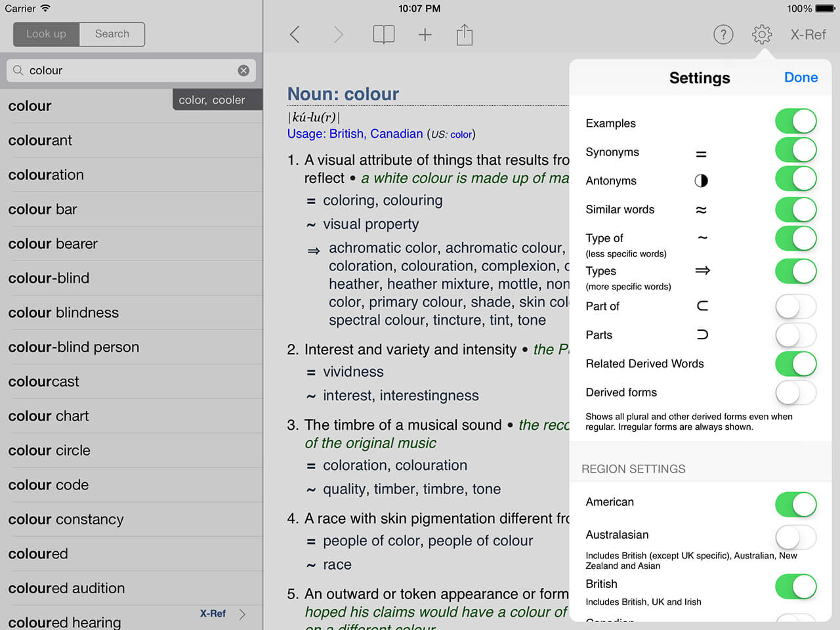Tap Done to close Settings
This screenshot has height=630, width=840.
[801, 77]
